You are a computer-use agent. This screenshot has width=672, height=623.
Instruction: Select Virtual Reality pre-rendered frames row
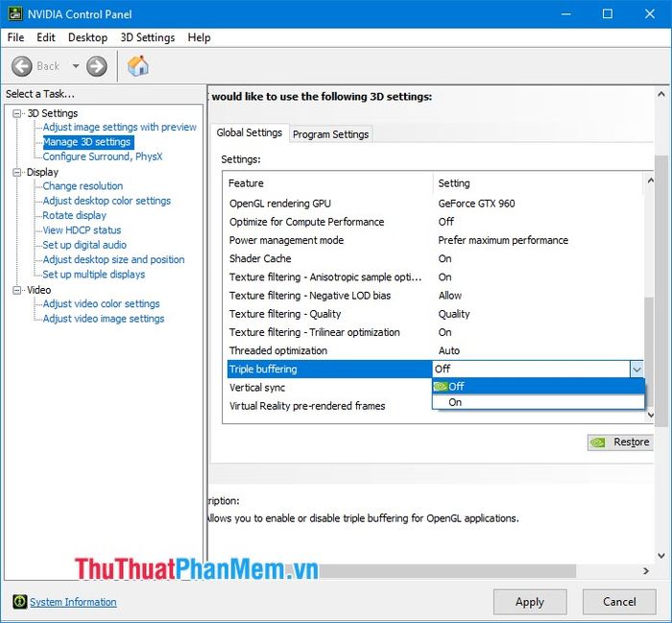click(329, 406)
